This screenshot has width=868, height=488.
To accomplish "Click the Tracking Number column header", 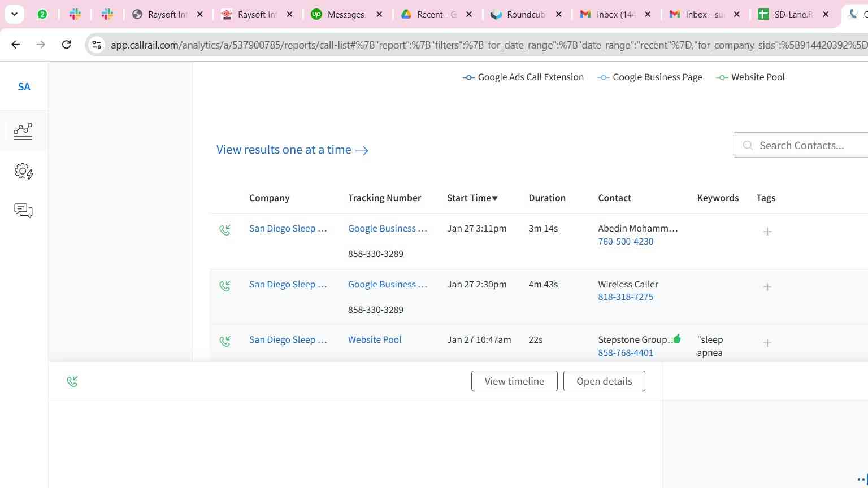I will pos(385,198).
